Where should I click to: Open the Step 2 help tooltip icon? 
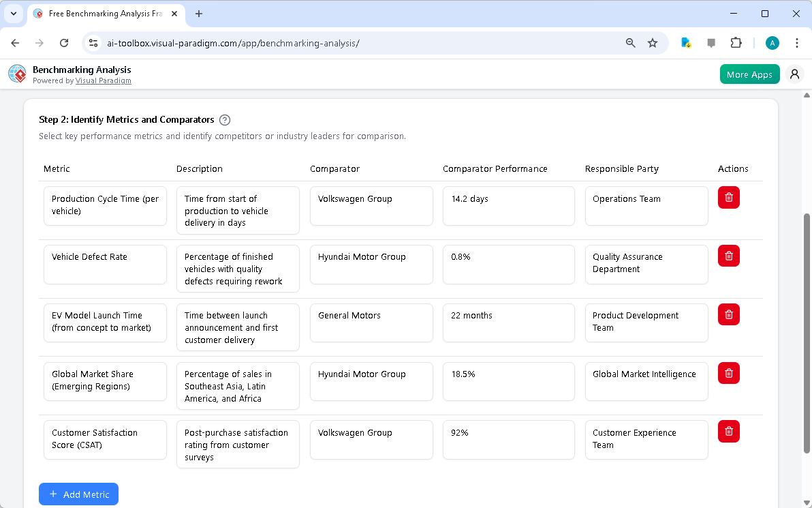pyautogui.click(x=225, y=119)
